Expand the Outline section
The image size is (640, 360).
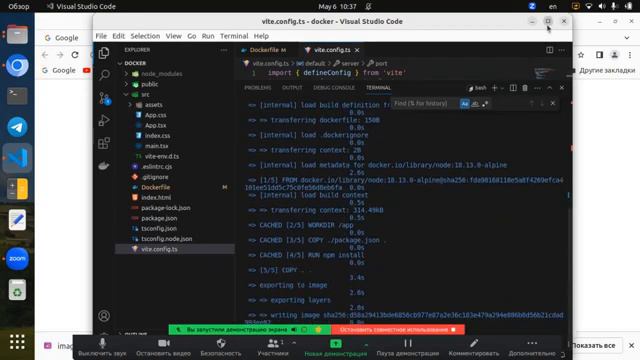click(x=135, y=334)
